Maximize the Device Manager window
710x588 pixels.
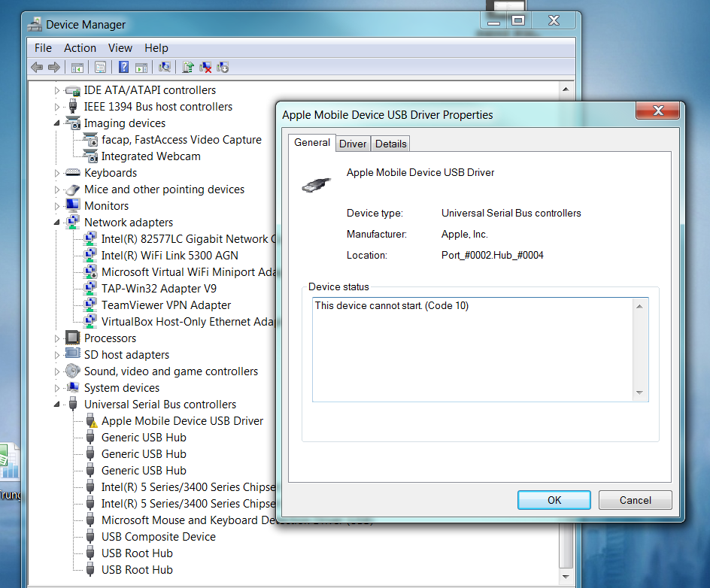pyautogui.click(x=518, y=20)
